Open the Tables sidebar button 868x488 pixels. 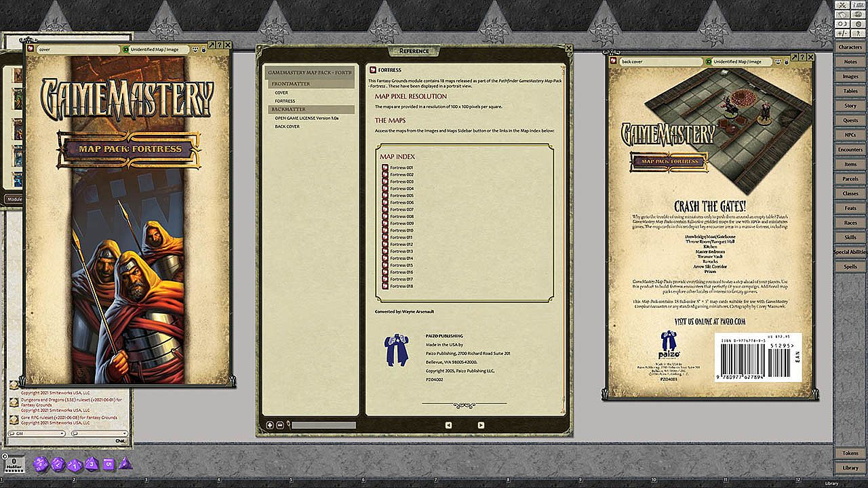pyautogui.click(x=850, y=91)
